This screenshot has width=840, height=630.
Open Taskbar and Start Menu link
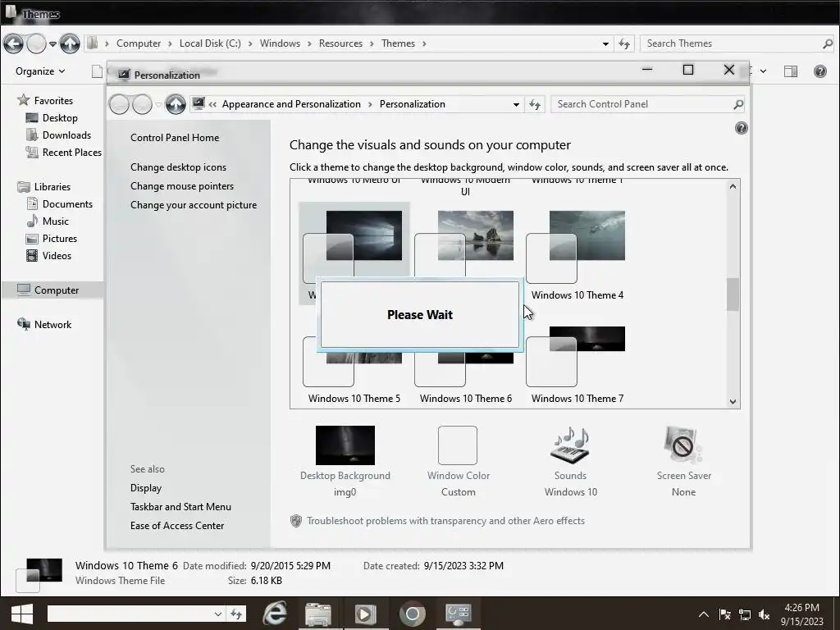180,507
